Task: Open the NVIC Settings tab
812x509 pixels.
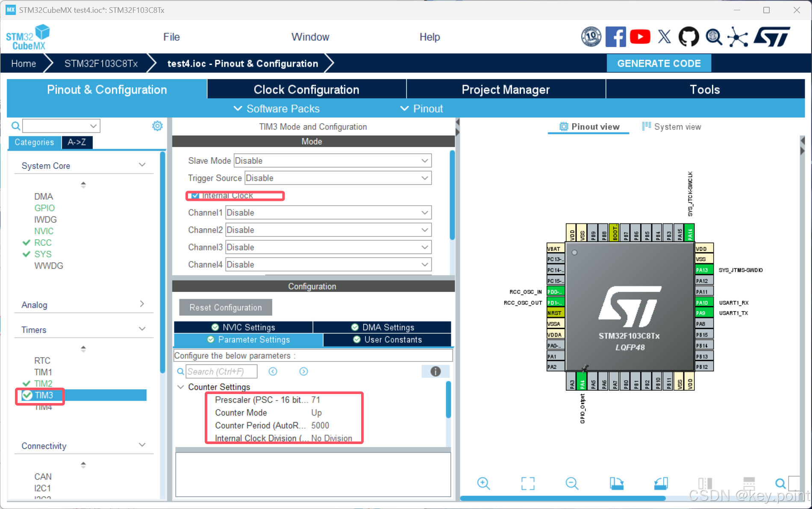Action: pyautogui.click(x=244, y=327)
